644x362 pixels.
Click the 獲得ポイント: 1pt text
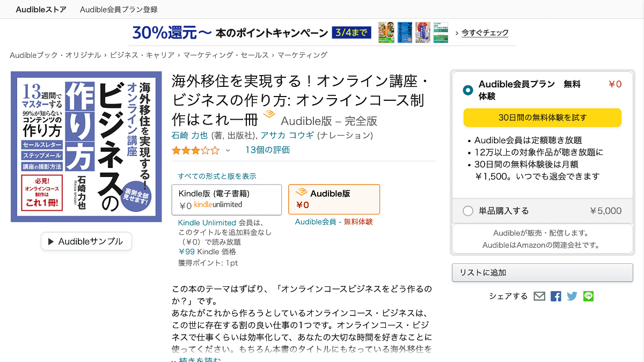[208, 263]
